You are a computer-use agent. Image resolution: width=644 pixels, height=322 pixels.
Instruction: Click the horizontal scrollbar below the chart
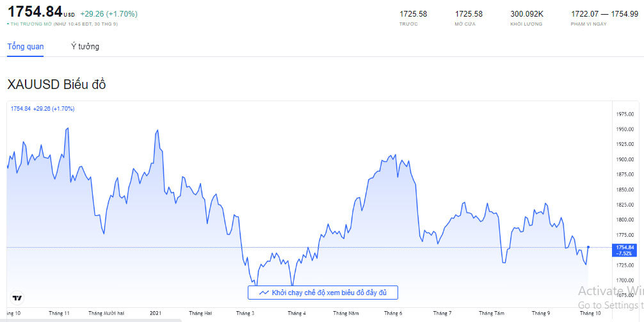click(90, 319)
